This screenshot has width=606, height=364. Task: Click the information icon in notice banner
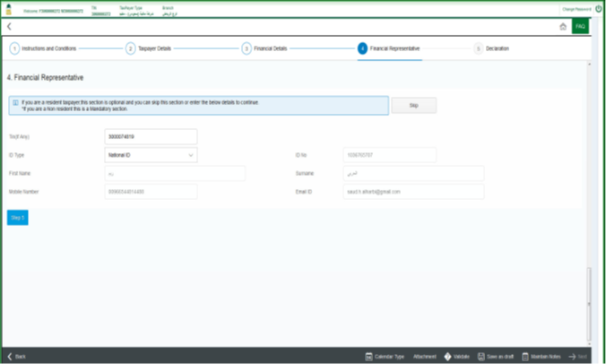[15, 103]
